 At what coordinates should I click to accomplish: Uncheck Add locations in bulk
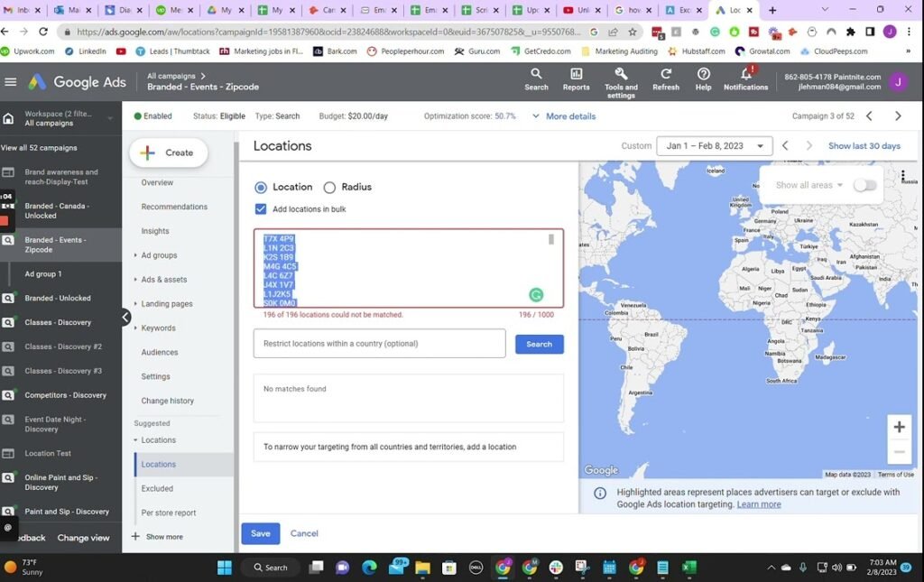pyautogui.click(x=261, y=208)
